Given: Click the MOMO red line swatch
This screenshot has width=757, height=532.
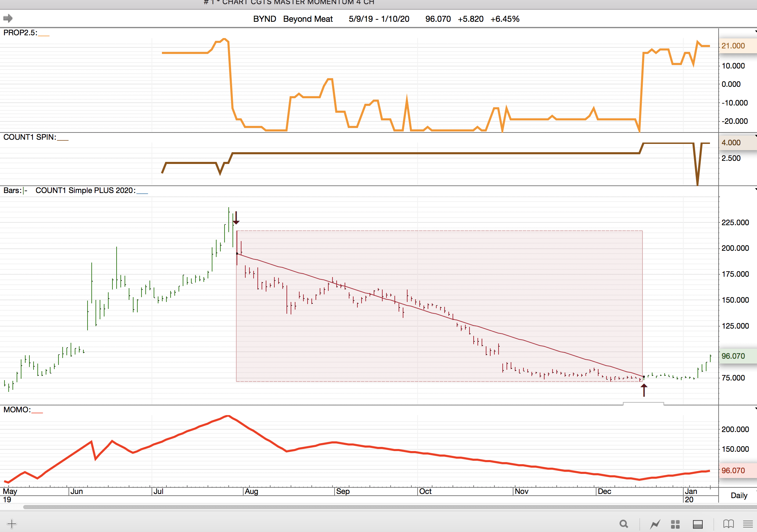Looking at the screenshot, I should [37, 412].
